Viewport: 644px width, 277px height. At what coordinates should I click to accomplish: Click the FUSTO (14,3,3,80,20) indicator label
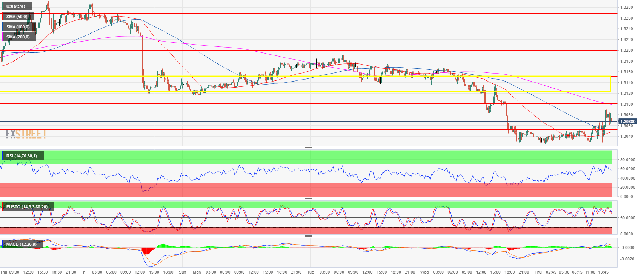point(27,207)
